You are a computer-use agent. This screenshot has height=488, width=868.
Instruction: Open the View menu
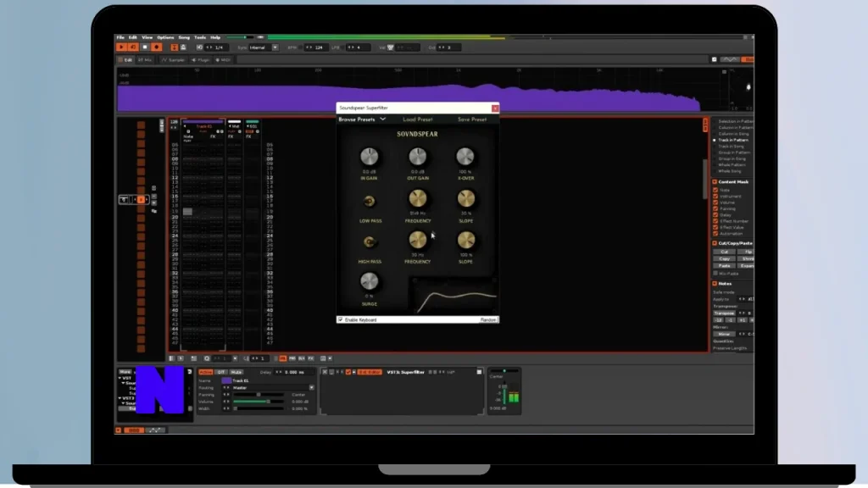coord(147,37)
